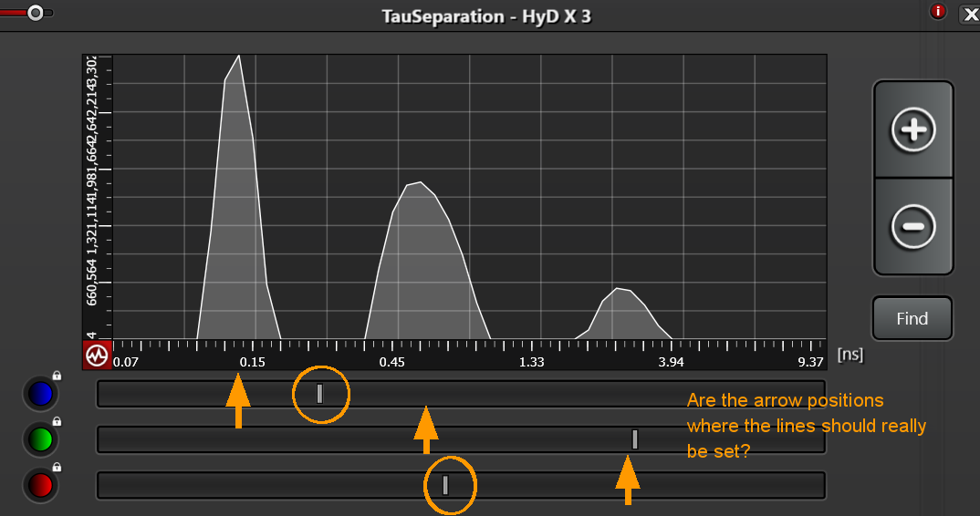Screen dimensions: 980x516
Task: Toggle the lock above the green channel
Action: tap(57, 421)
